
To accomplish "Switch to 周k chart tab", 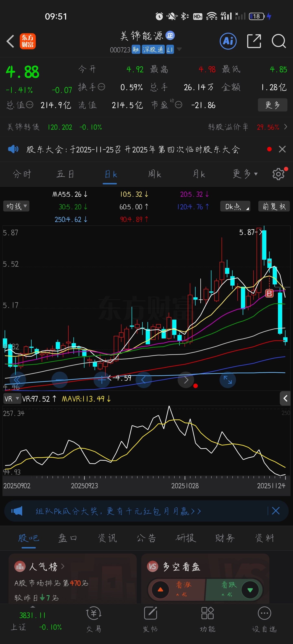I will [x=154, y=174].
